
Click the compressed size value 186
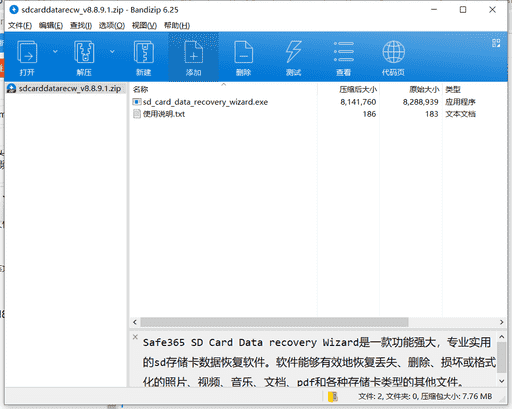coord(369,114)
